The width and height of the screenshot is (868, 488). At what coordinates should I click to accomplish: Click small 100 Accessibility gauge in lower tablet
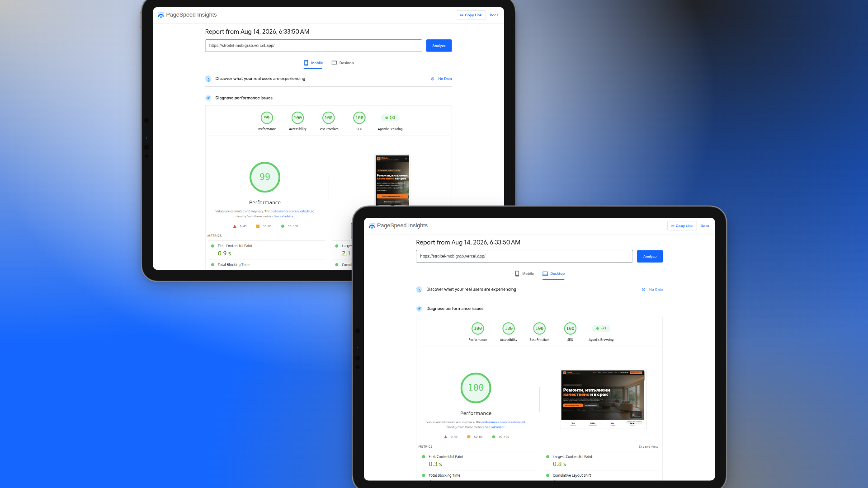(x=509, y=328)
